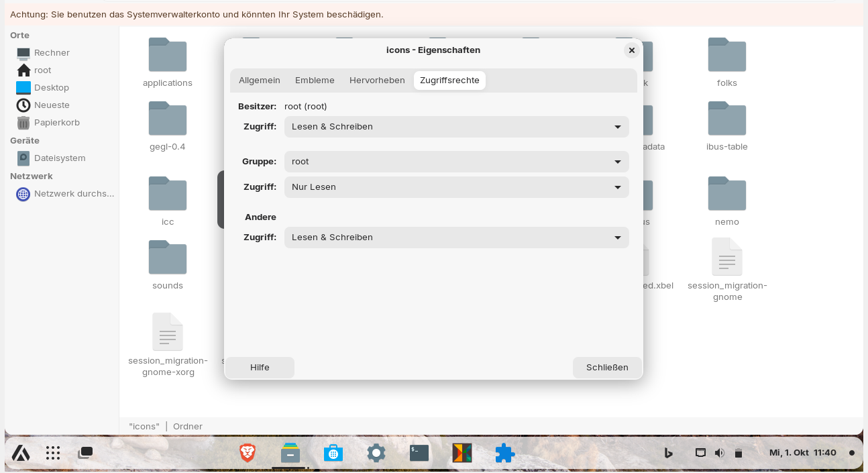The image size is (868, 473).
Task: Launch Brave browser from taskbar
Action: tap(248, 453)
